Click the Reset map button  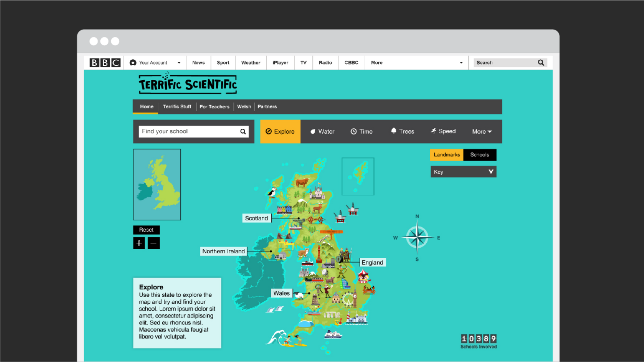point(146,230)
